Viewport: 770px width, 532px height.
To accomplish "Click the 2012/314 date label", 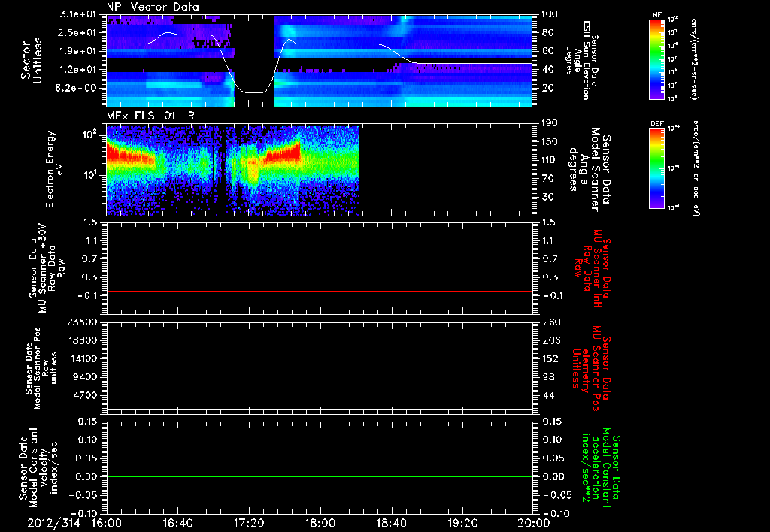I will tap(53, 523).
